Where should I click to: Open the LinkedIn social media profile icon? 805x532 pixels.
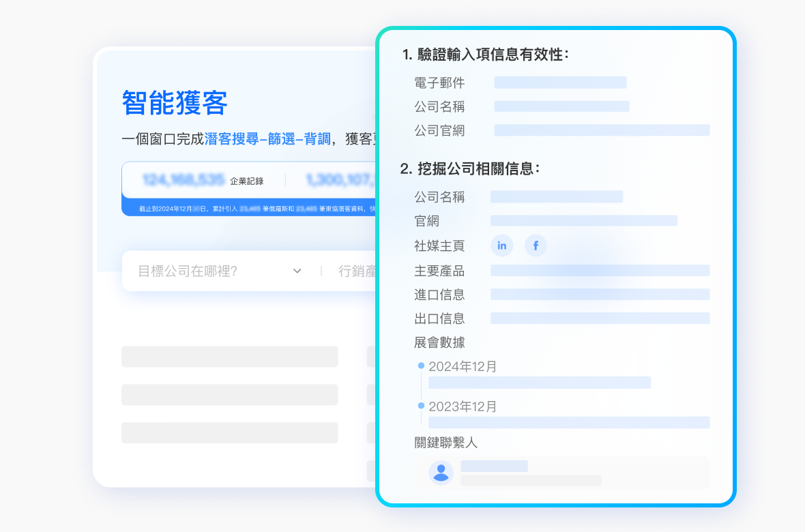(x=502, y=246)
